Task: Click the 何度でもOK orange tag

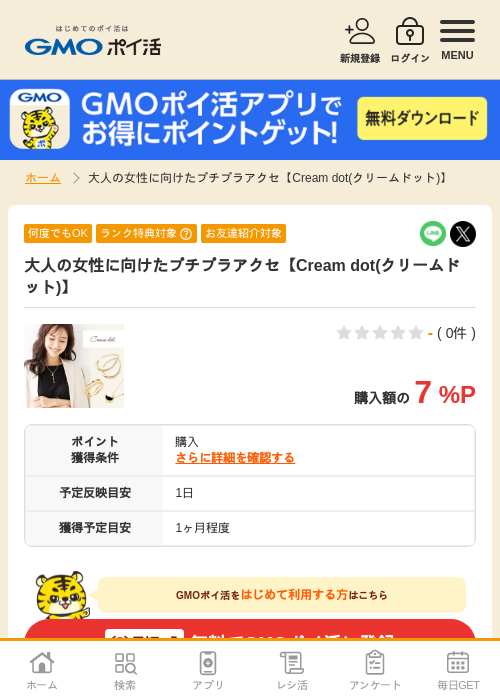Action: tap(58, 233)
